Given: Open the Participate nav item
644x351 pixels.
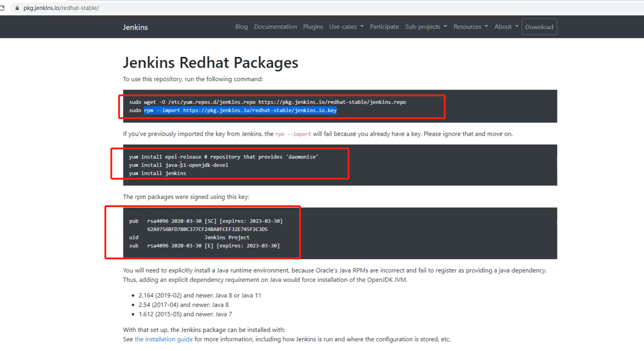Looking at the screenshot, I should [x=384, y=27].
